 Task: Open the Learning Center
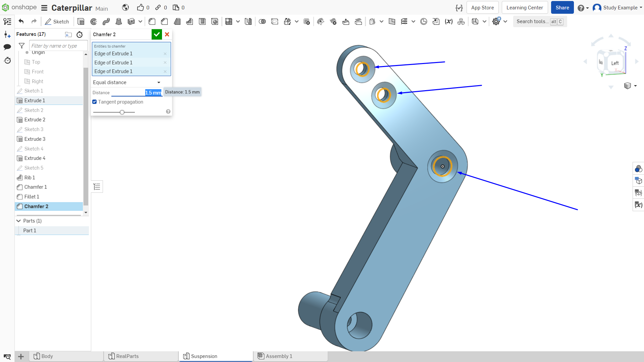click(525, 8)
